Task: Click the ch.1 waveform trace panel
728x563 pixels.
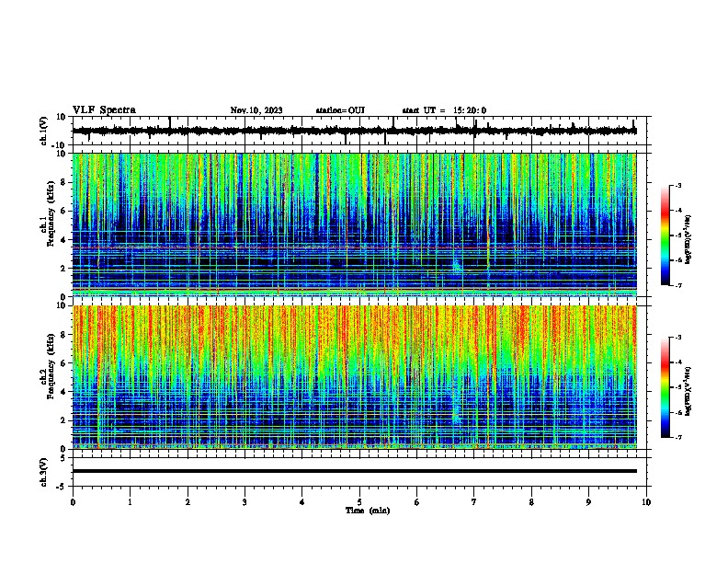Action: [x=361, y=131]
